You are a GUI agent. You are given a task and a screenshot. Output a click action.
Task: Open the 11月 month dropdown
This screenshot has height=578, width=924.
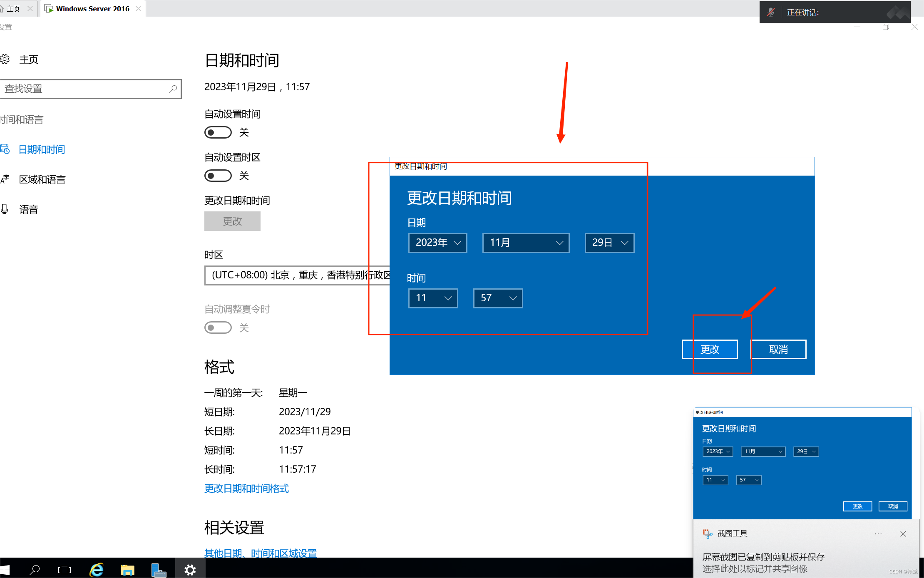[525, 243]
